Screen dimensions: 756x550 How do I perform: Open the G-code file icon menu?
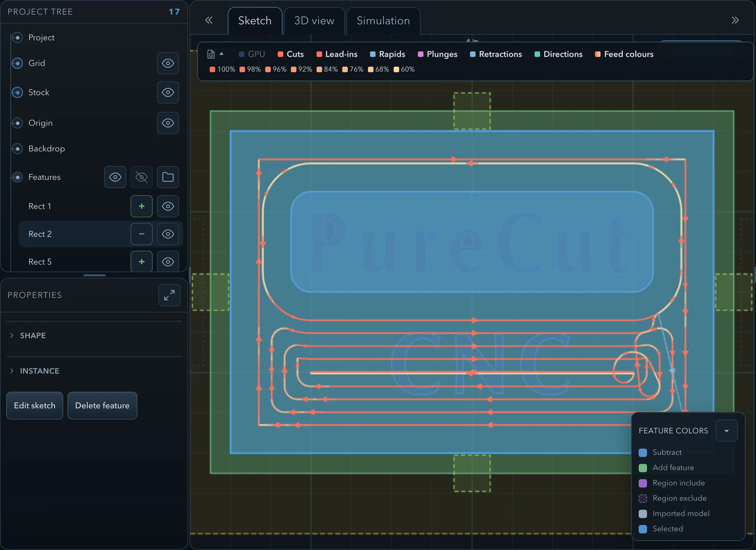[x=211, y=54]
